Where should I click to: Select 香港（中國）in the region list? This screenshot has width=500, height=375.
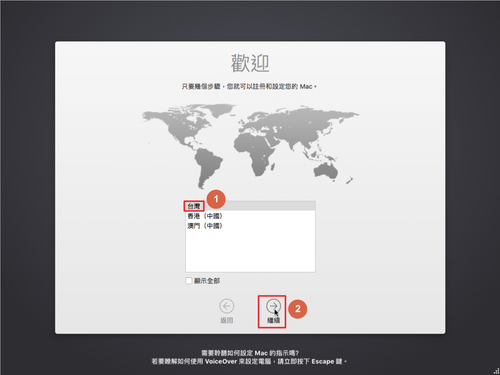tap(250, 216)
